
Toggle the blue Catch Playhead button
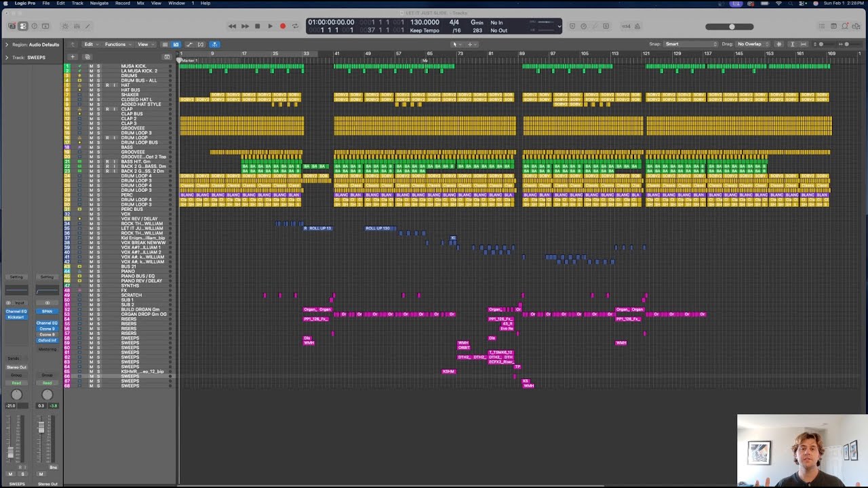(x=214, y=44)
